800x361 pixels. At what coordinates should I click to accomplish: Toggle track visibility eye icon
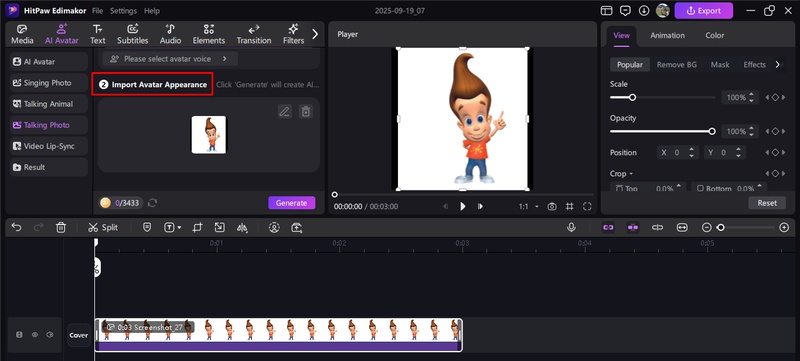coord(35,335)
